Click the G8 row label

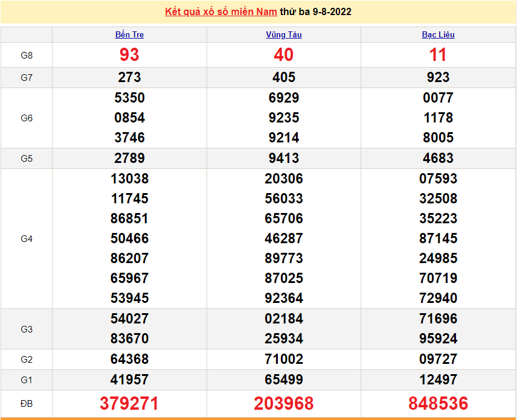pos(27,55)
